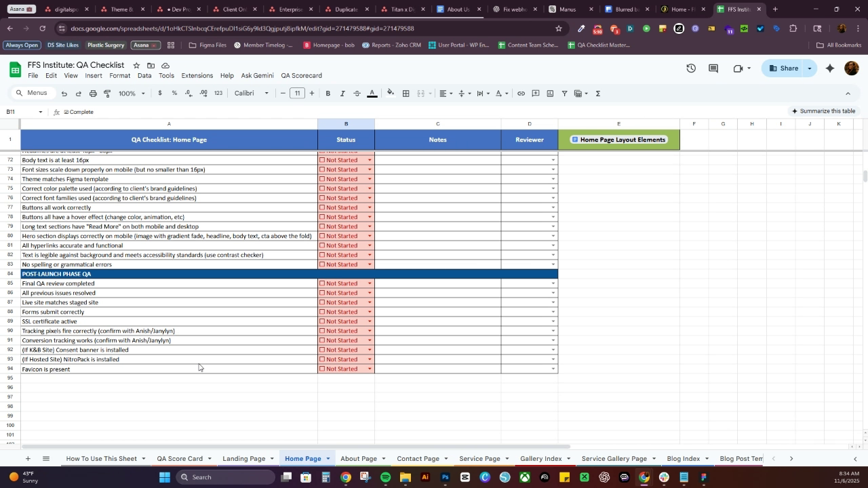This screenshot has width=868, height=488.
Task: Open fill color bucket
Action: 391,94
